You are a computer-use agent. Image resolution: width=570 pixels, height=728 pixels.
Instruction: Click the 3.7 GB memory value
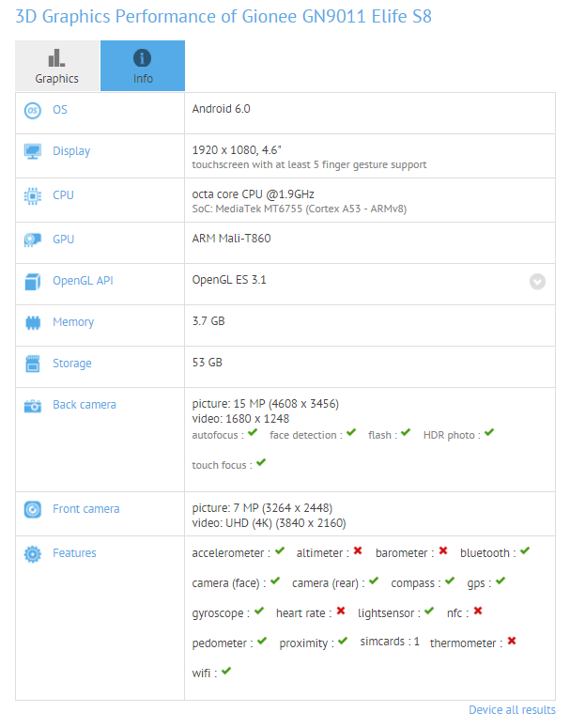pos(208,321)
